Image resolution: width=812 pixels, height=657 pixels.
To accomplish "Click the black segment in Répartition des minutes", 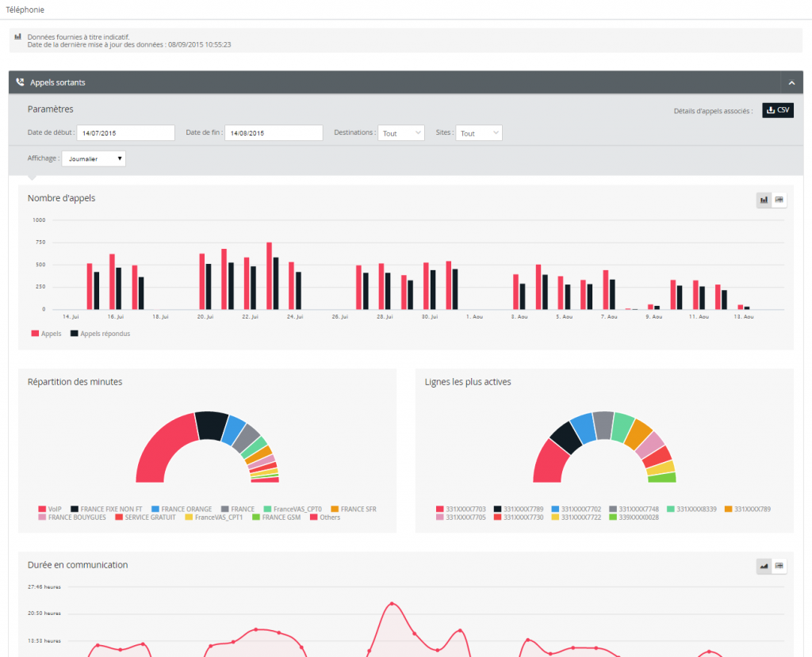I will click(211, 426).
